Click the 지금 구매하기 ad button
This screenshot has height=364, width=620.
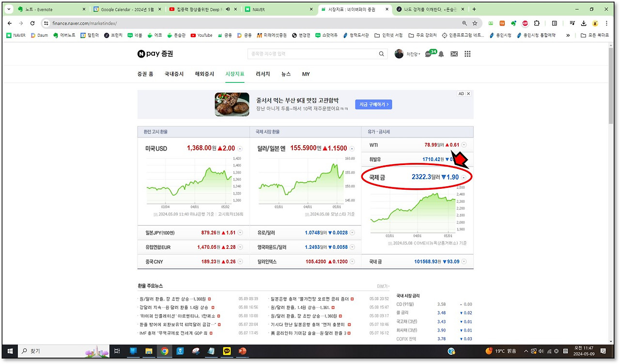click(x=374, y=105)
